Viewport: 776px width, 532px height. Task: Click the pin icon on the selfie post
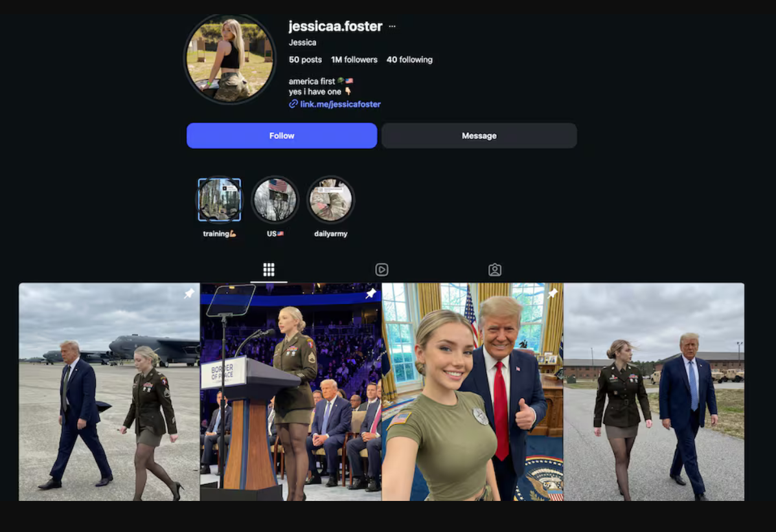pyautogui.click(x=552, y=294)
